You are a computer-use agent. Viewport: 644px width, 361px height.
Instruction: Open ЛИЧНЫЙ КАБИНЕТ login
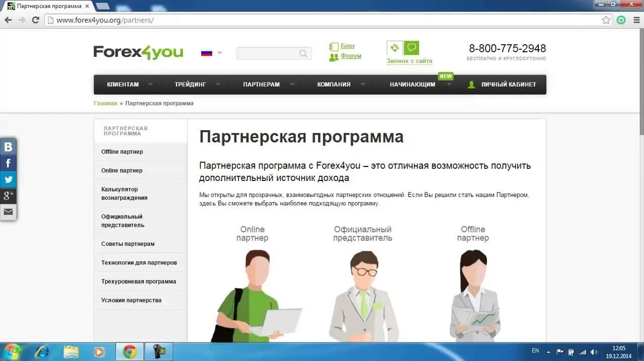coord(508,84)
